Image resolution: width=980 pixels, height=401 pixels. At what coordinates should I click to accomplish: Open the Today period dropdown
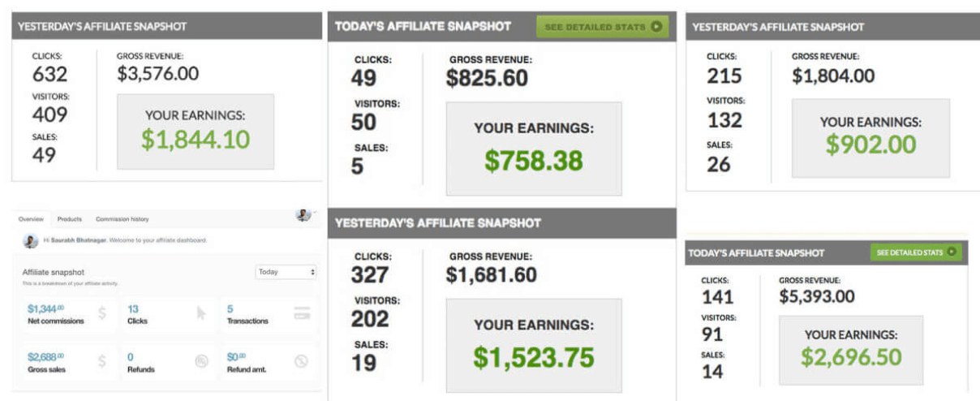pyautogui.click(x=286, y=272)
